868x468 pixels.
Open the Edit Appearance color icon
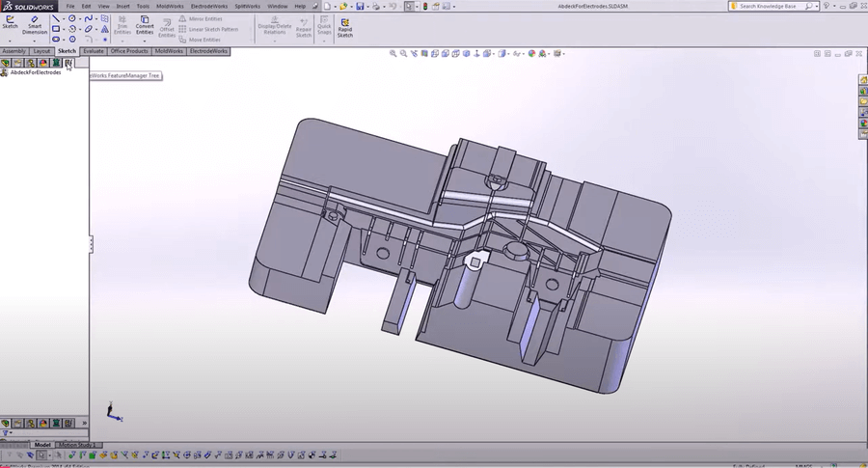click(531, 54)
